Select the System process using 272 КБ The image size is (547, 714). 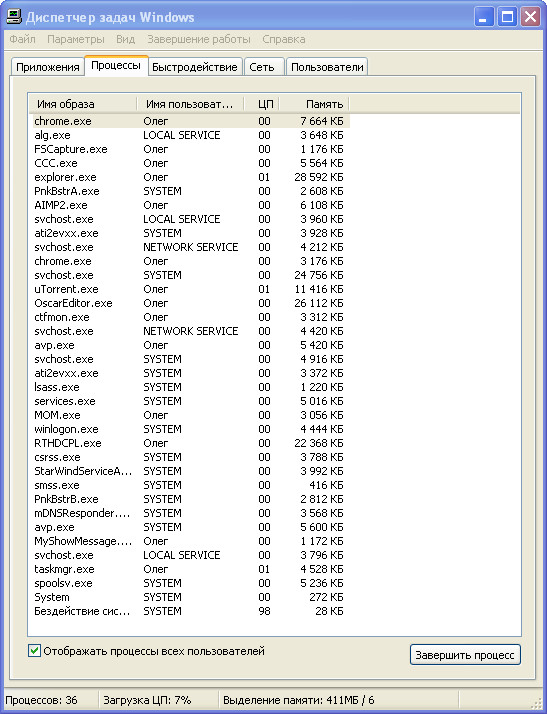tap(189, 597)
